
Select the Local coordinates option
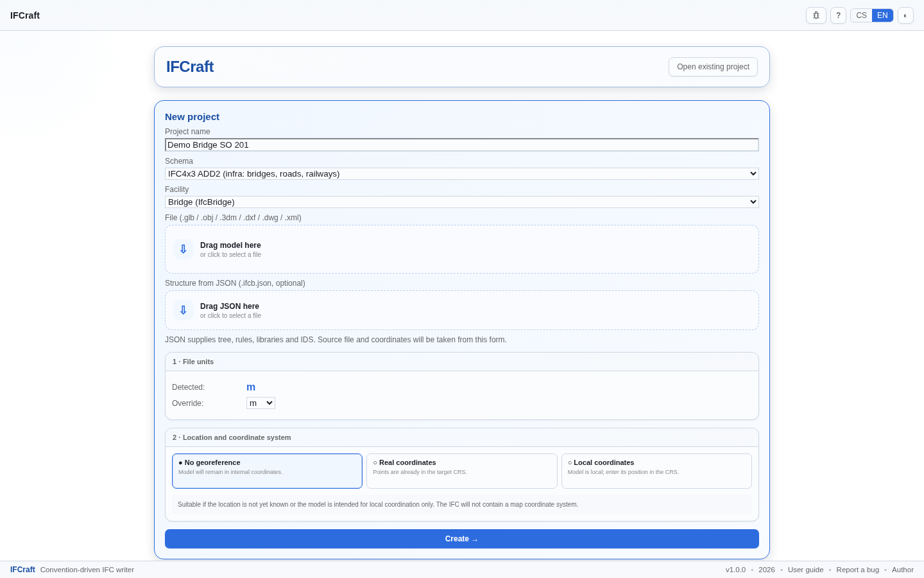656,471
